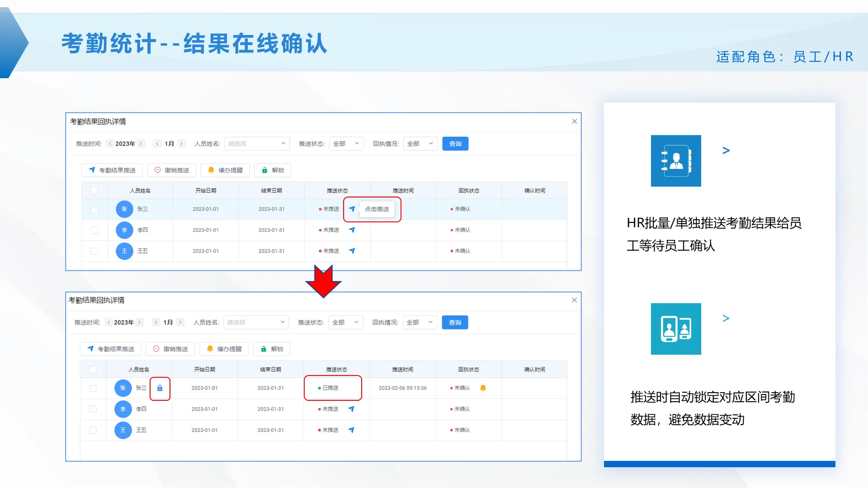The width and height of the screenshot is (868, 488).
Task: Click the chevron next to the contact device tile
Action: [726, 319]
